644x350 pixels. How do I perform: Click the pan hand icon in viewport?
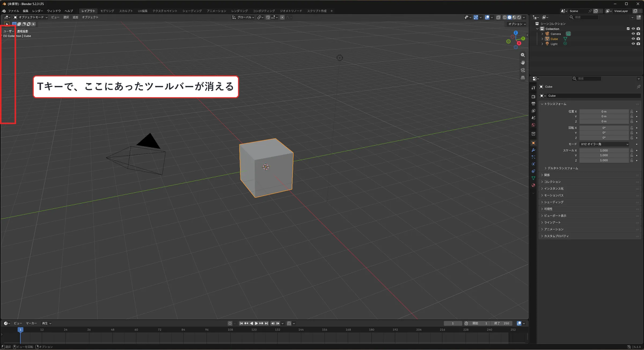click(x=523, y=62)
